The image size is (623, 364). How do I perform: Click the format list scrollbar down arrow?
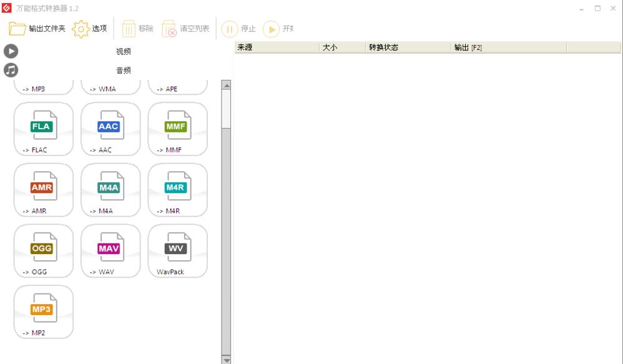[x=226, y=359]
